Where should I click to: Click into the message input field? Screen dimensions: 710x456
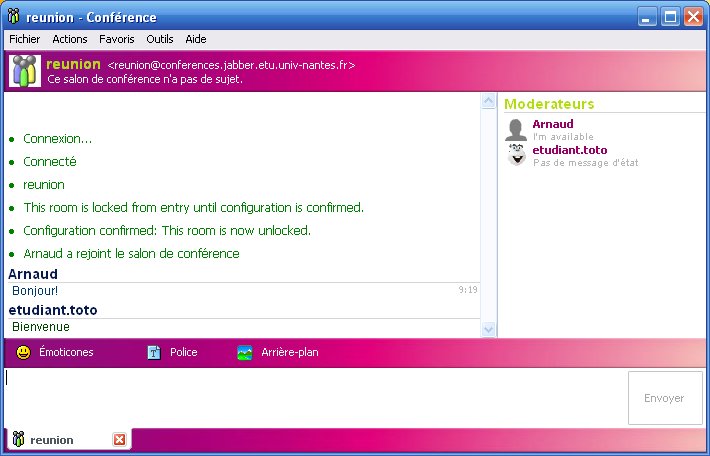(310, 397)
